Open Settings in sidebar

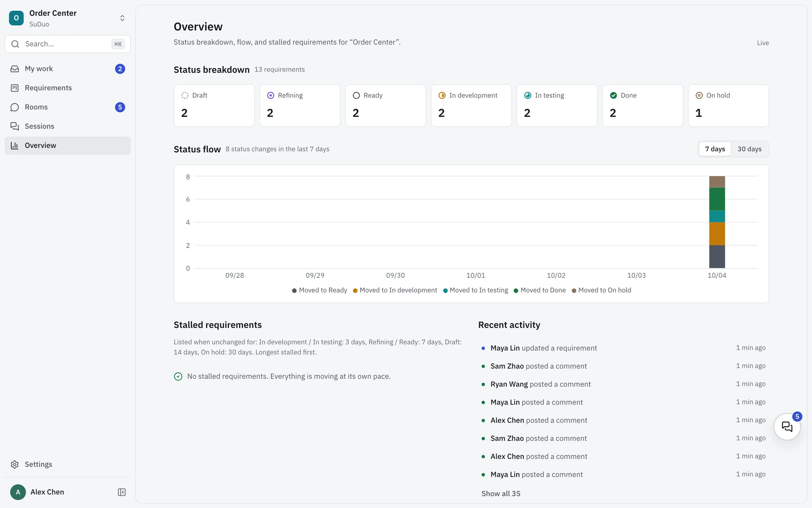point(68,464)
